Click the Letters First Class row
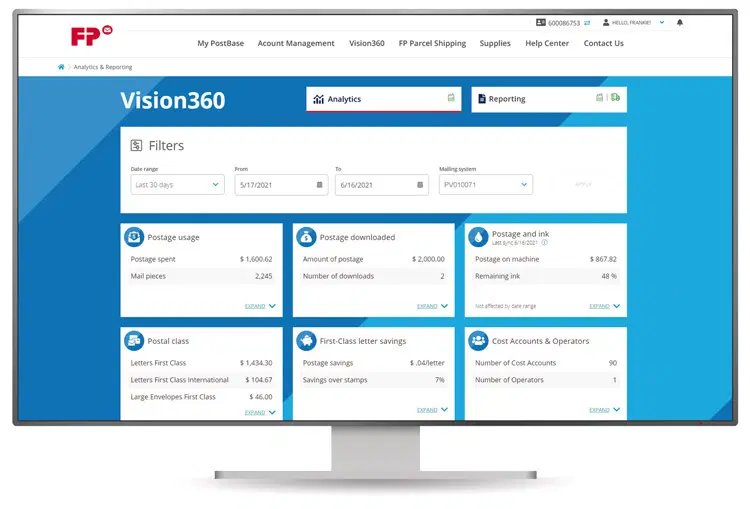The height and width of the screenshot is (509, 750). pos(201,363)
